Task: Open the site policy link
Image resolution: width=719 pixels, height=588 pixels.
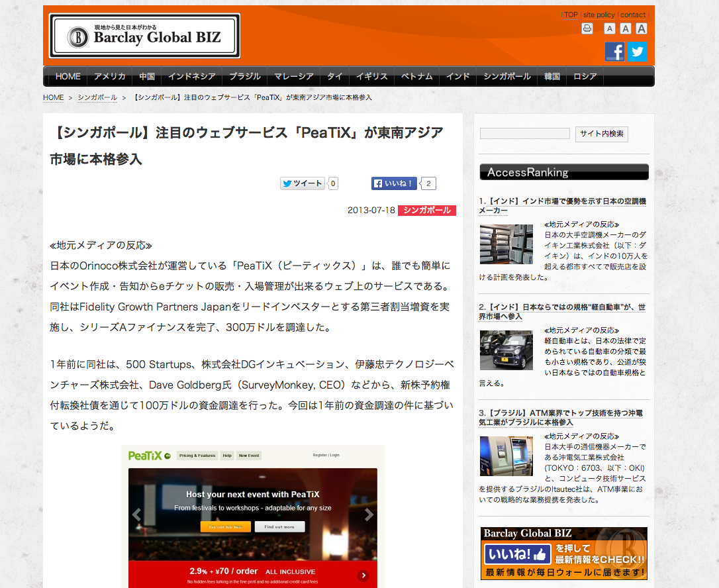Action: (599, 15)
